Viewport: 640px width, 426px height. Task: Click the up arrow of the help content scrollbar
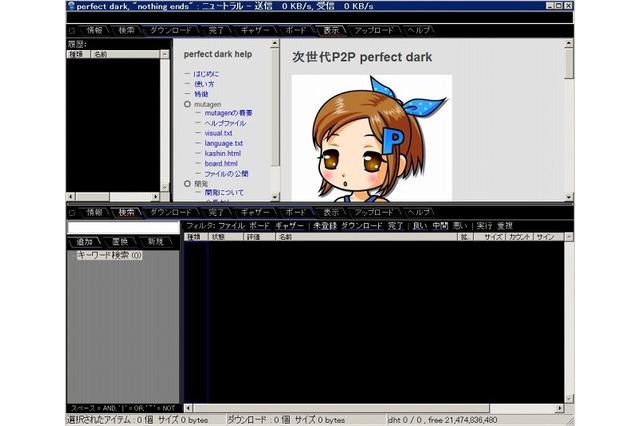(569, 43)
